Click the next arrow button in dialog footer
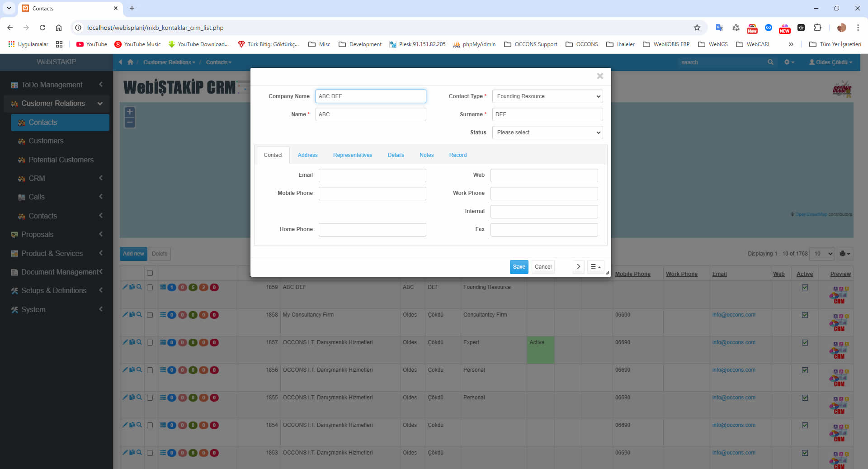 point(578,267)
